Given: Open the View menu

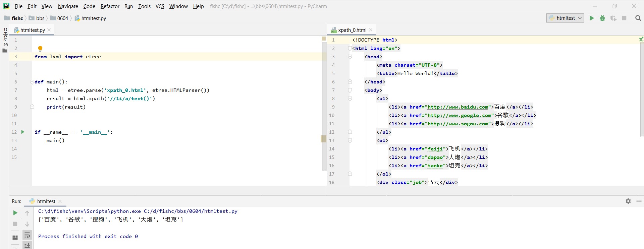Looking at the screenshot, I should (x=47, y=6).
